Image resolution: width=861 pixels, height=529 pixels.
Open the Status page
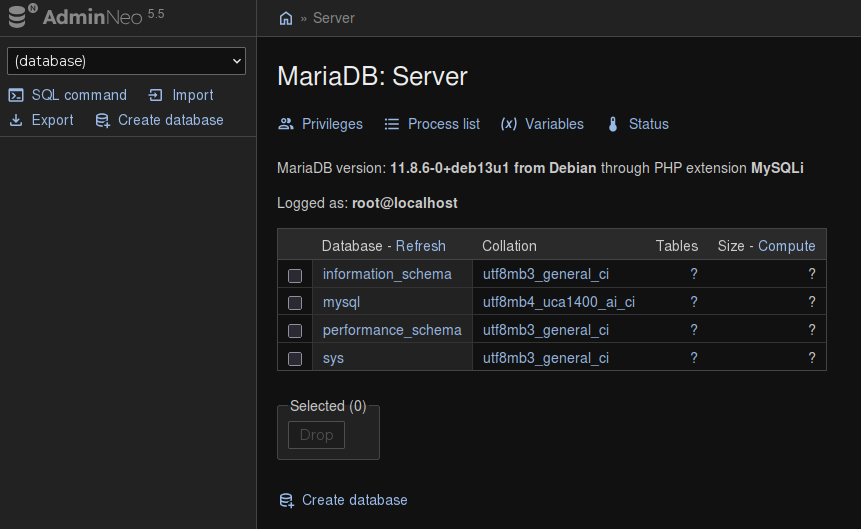click(648, 124)
